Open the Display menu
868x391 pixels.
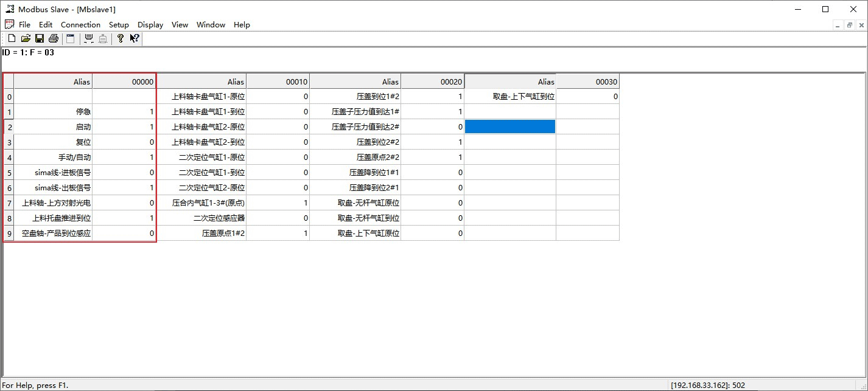tap(150, 25)
